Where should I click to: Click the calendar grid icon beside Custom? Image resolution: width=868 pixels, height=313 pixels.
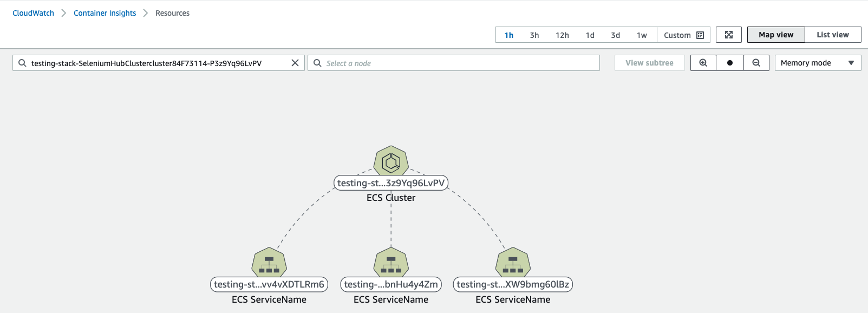(x=700, y=35)
